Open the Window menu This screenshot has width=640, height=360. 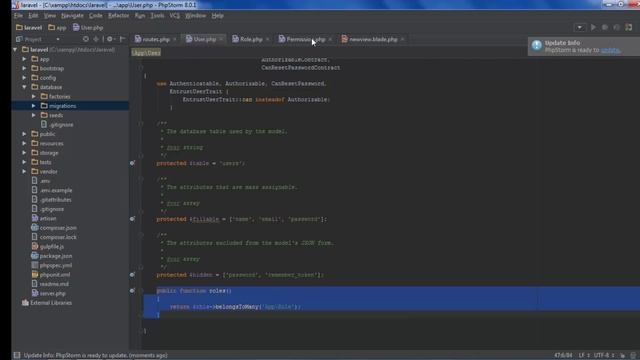196,16
